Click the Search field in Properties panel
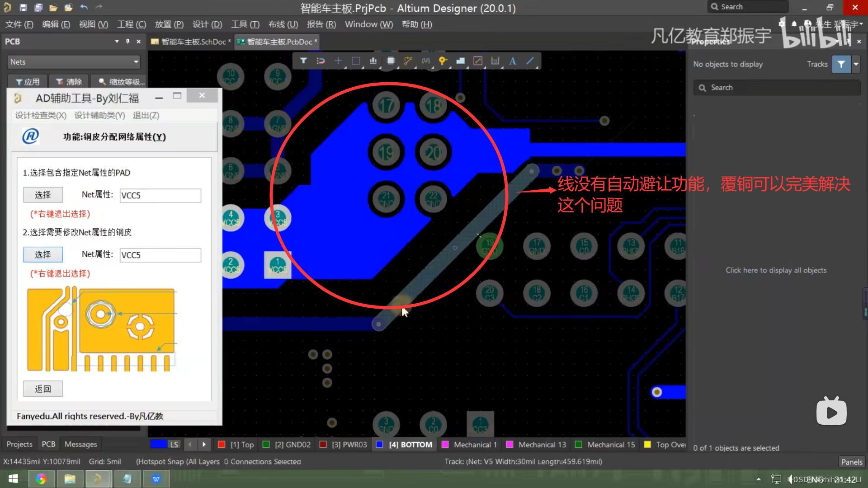868x488 pixels. (776, 87)
